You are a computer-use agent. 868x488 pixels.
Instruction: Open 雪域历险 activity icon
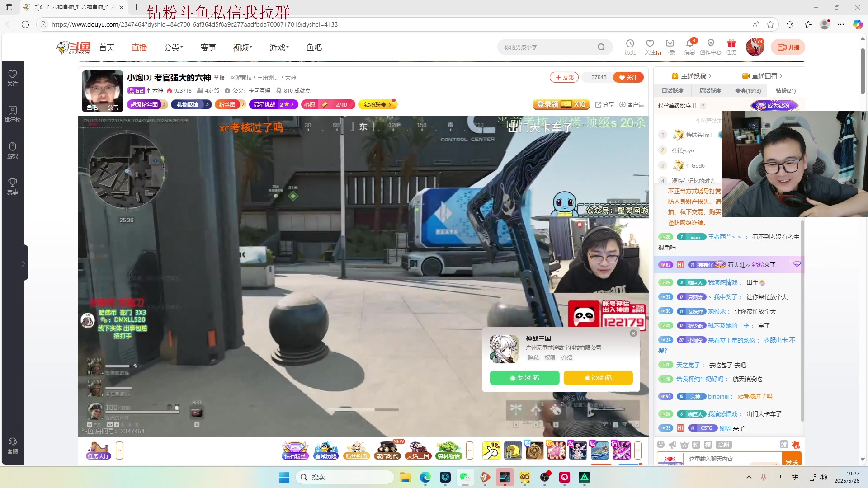[x=326, y=450]
